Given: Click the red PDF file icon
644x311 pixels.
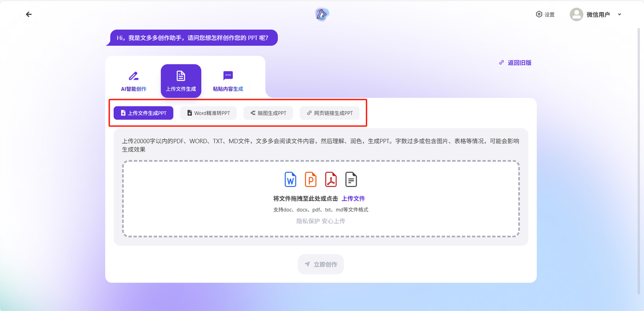Looking at the screenshot, I should (x=331, y=179).
